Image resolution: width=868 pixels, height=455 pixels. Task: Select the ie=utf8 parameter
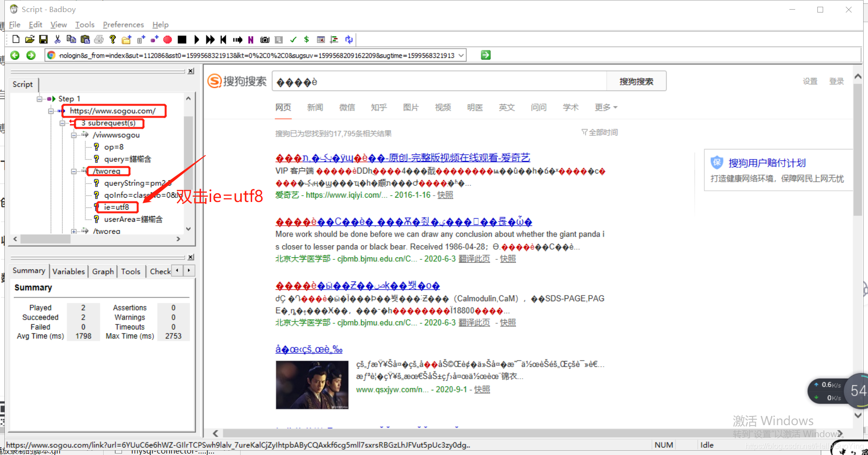(x=117, y=207)
